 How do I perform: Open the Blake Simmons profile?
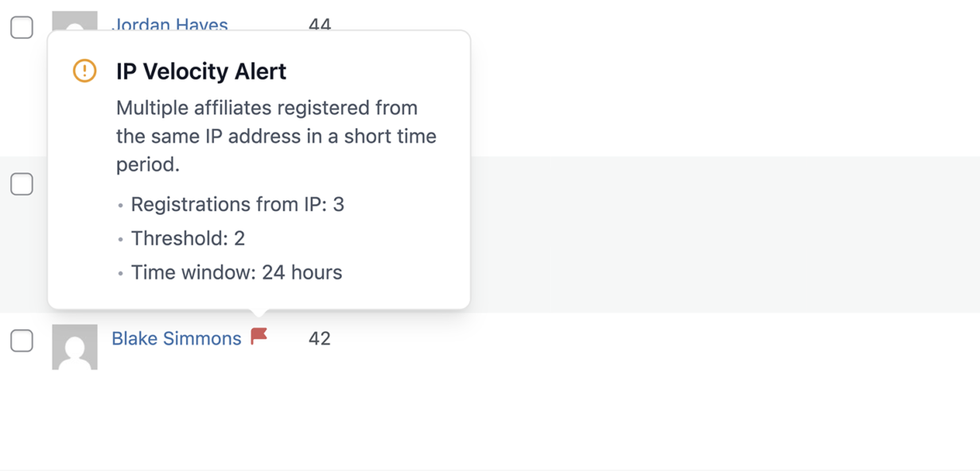pos(177,338)
